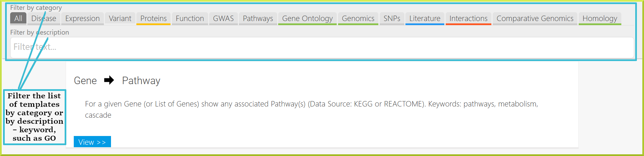Open the Gene Pathway template title
644x156 pixels.
coord(117,81)
